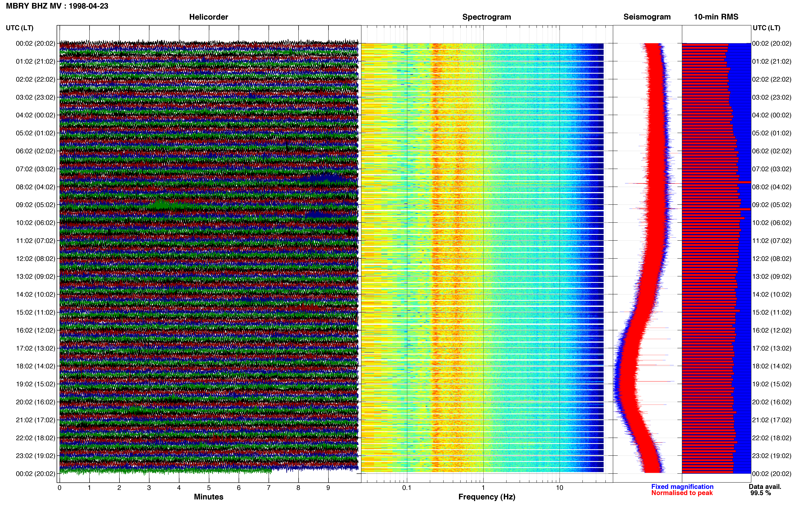The image size is (812, 508).
Task: Click left time label '14:02 (10:02)'
Action: tap(36, 295)
